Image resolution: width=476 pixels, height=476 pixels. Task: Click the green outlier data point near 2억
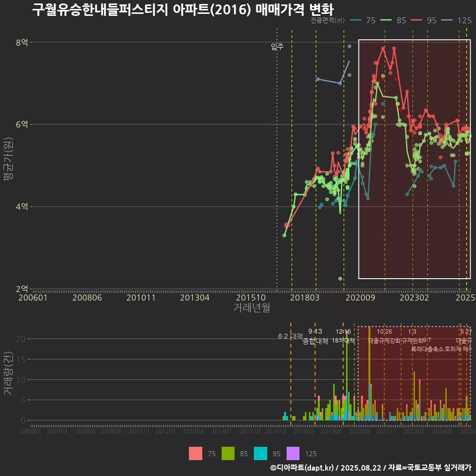pos(340,278)
